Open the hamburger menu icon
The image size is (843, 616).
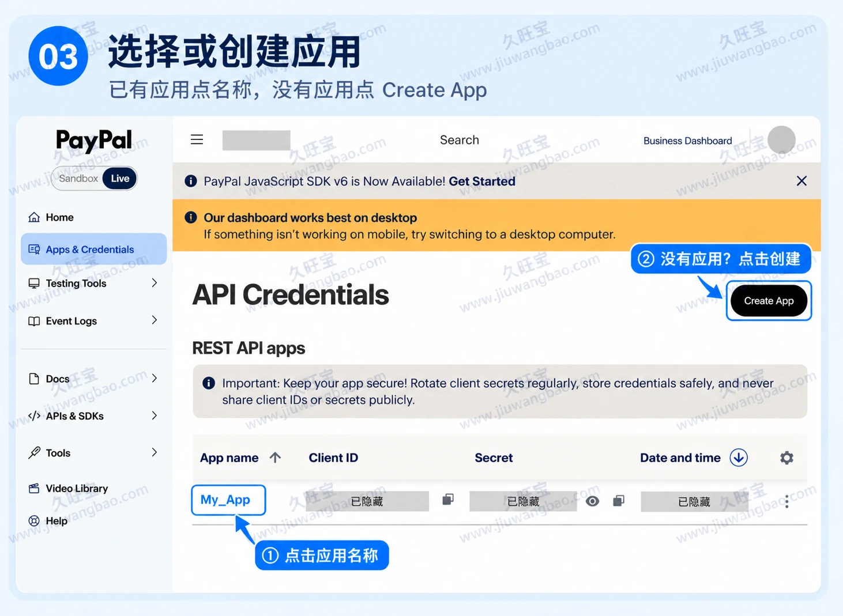tap(197, 139)
